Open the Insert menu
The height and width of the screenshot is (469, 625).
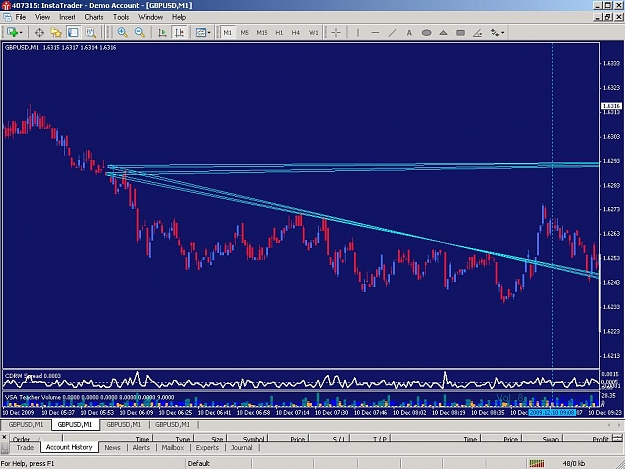[x=67, y=17]
